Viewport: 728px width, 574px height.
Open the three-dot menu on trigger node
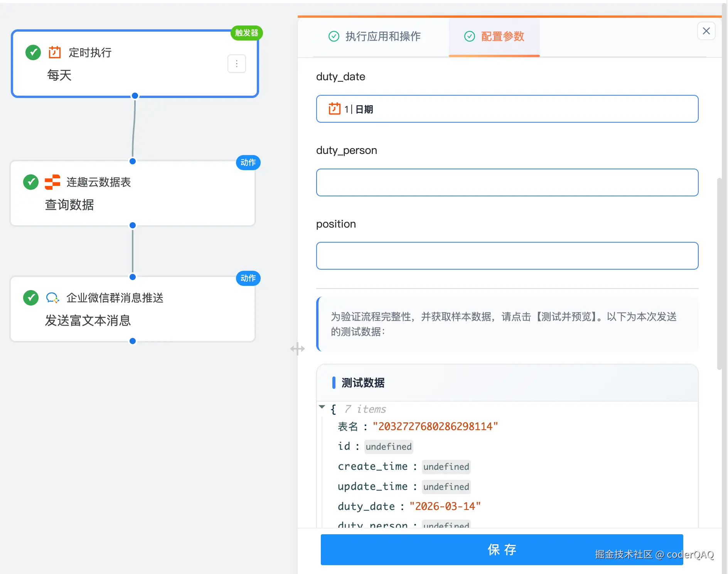[237, 64]
